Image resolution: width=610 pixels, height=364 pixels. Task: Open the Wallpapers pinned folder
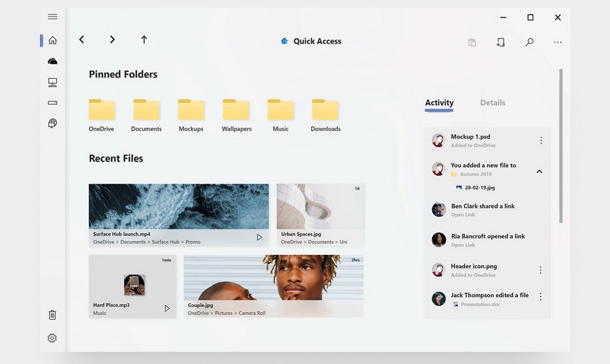coord(237,115)
